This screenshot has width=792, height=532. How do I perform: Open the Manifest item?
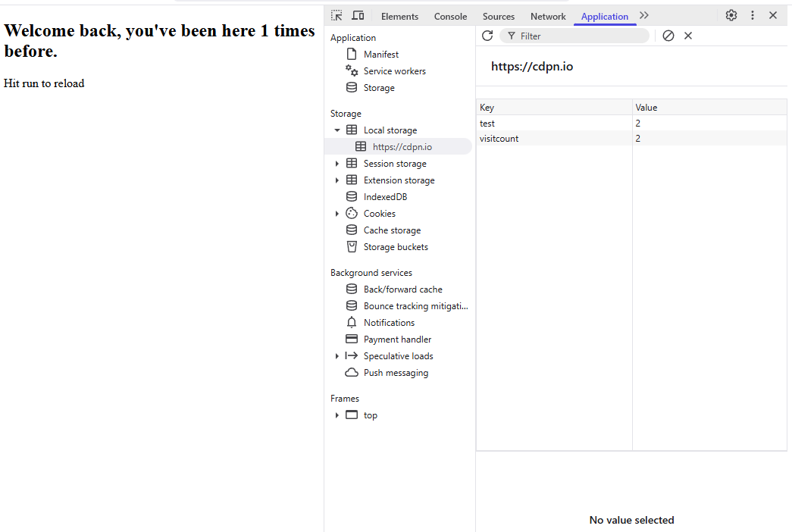380,55
